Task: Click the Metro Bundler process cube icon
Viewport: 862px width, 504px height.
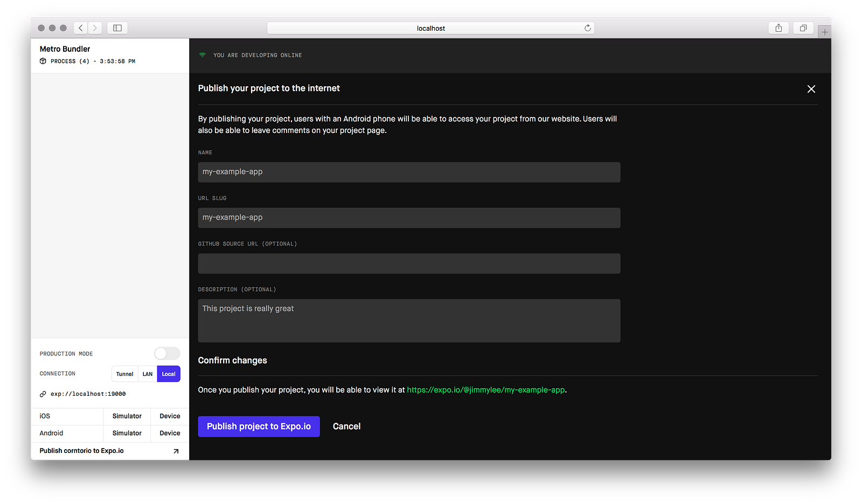Action: (43, 61)
